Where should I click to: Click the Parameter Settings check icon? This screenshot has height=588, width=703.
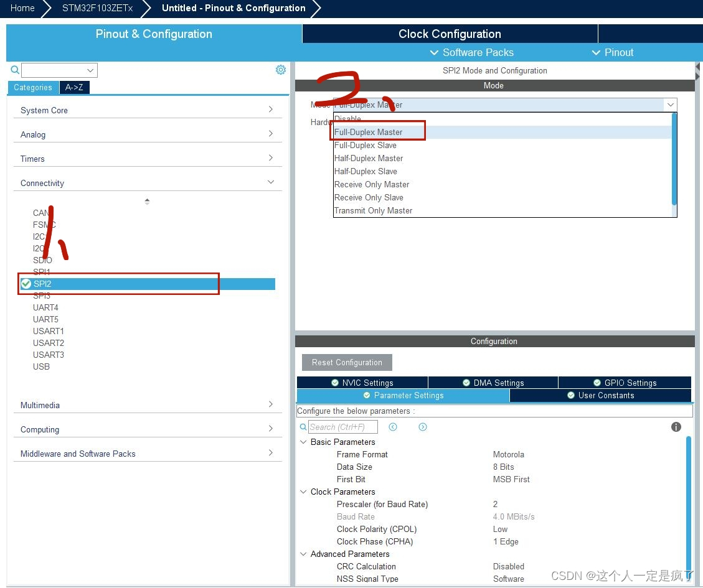click(x=367, y=395)
